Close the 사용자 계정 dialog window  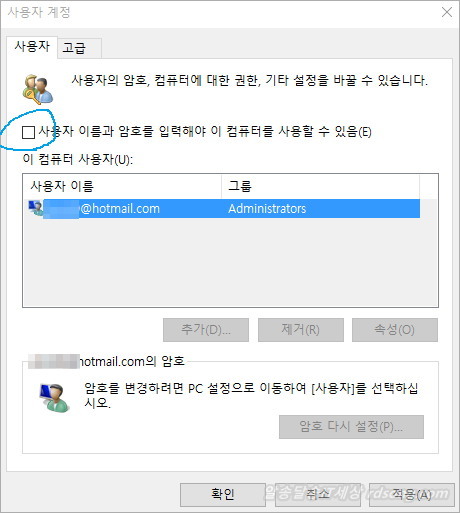[447, 13]
